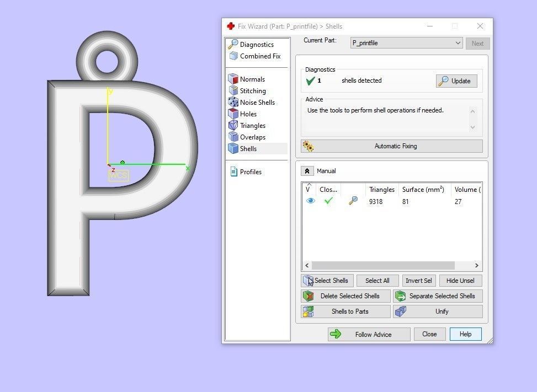Click the gears icon on Automatic Fixing

click(308, 146)
